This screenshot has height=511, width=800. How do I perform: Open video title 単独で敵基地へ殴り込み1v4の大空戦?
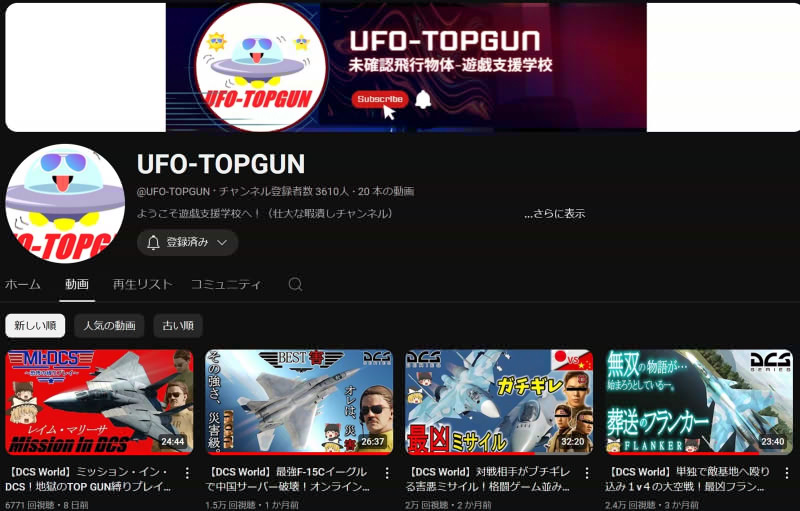pyautogui.click(x=687, y=479)
